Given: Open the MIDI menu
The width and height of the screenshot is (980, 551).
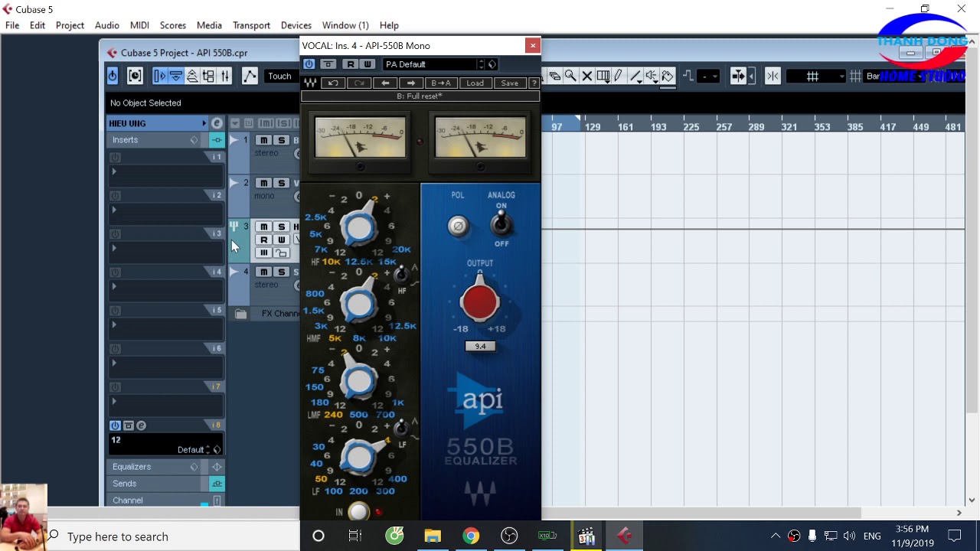Looking at the screenshot, I should 139,25.
